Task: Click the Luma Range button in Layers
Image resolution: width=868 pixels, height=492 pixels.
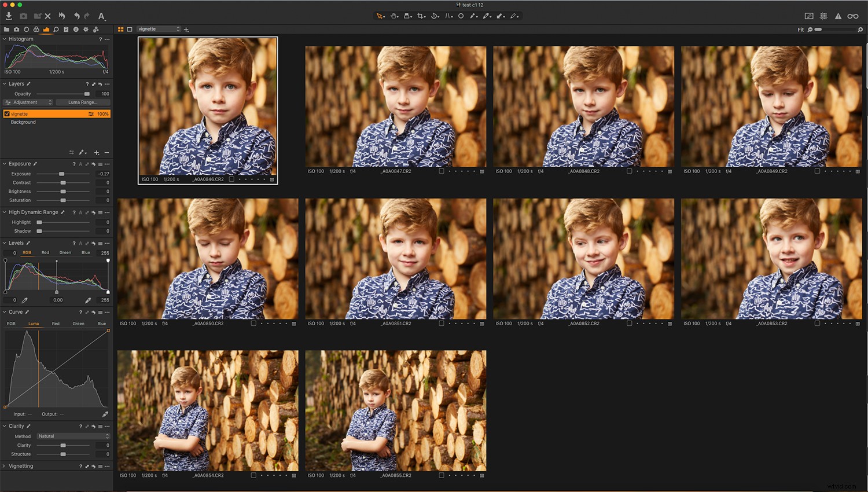Action: pyautogui.click(x=82, y=102)
